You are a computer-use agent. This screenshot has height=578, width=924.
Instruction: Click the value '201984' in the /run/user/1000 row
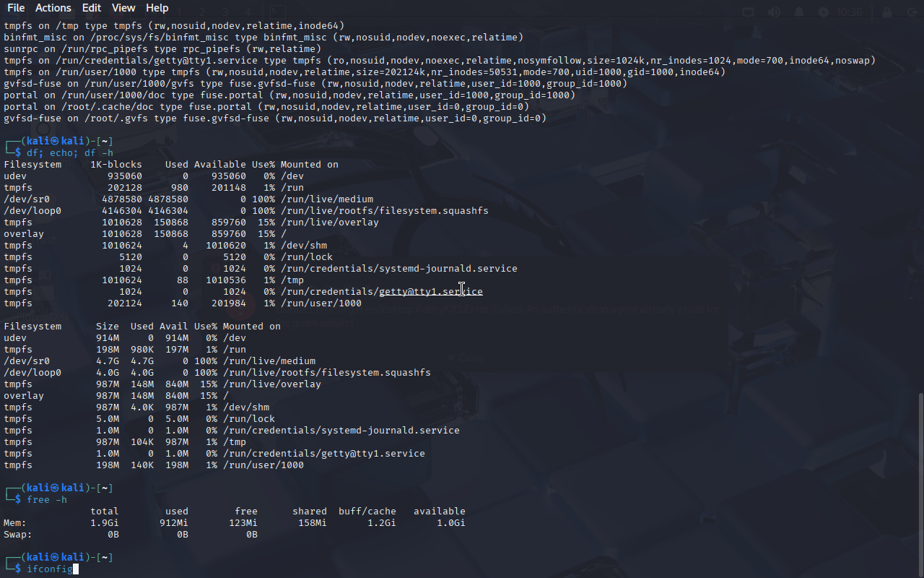tap(229, 303)
